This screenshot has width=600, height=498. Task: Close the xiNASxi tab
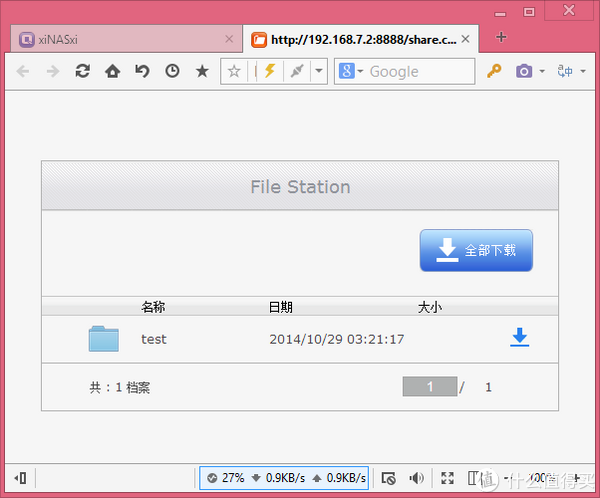(x=229, y=39)
